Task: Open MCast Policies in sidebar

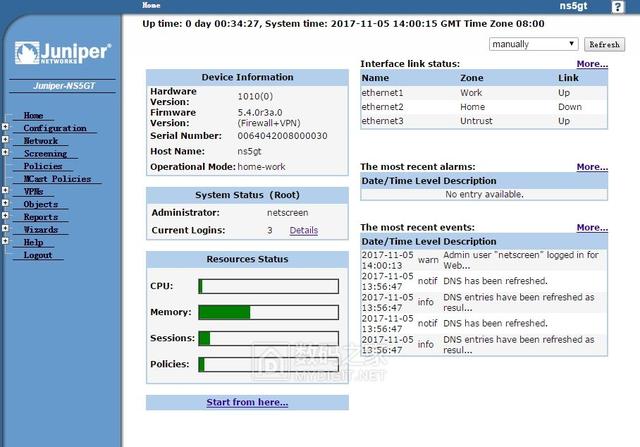Action: 57,179
